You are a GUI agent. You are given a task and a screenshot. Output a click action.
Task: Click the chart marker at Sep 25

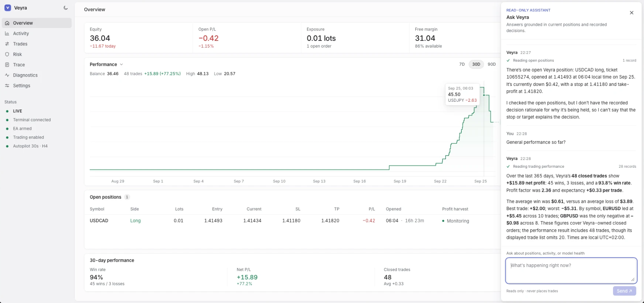484,95
